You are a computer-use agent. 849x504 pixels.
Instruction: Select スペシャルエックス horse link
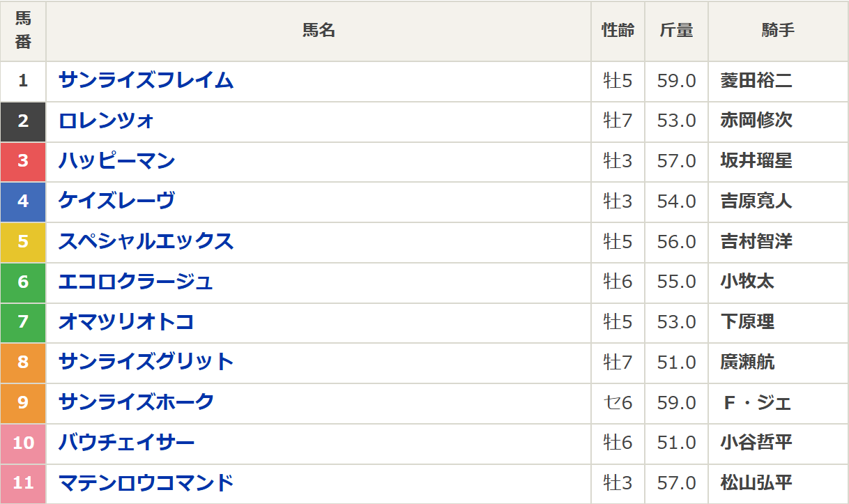pyautogui.click(x=146, y=241)
